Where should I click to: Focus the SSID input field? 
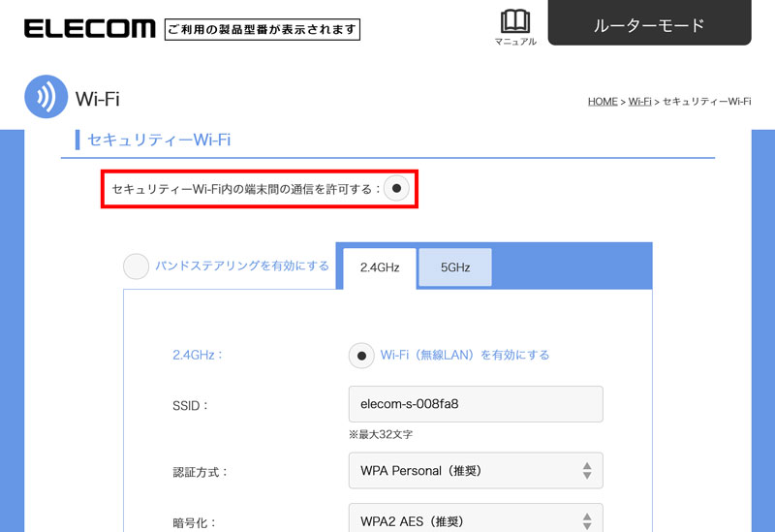[476, 404]
